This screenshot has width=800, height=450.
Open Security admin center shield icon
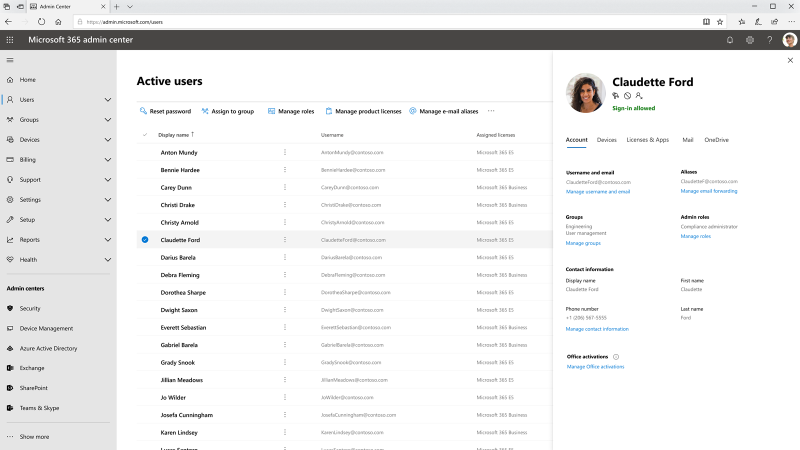point(10,308)
